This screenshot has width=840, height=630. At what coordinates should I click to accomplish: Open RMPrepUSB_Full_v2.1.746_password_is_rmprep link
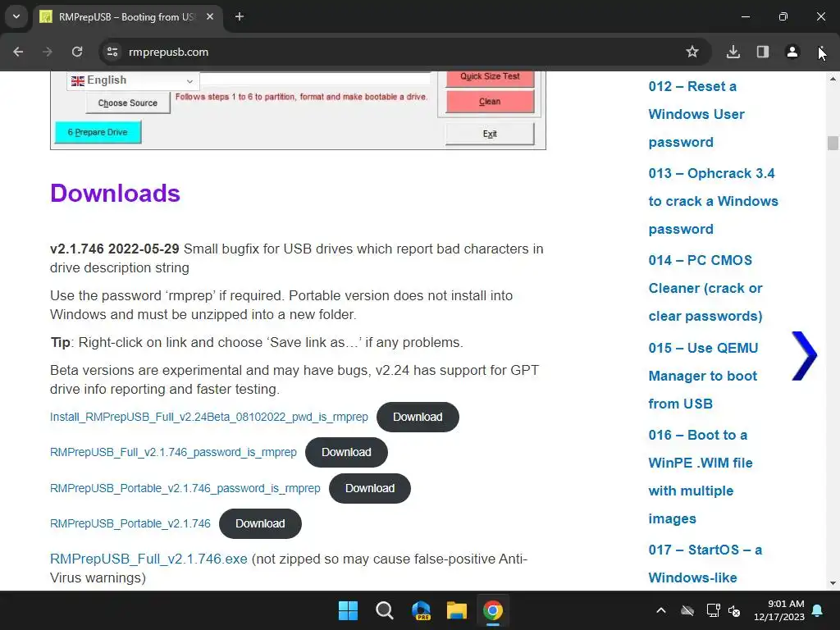173,452
